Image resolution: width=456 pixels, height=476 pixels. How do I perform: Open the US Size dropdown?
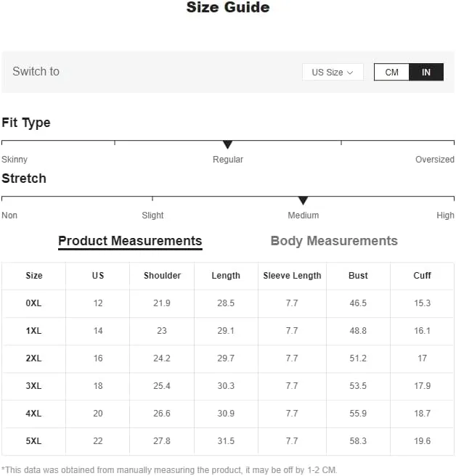(x=333, y=73)
